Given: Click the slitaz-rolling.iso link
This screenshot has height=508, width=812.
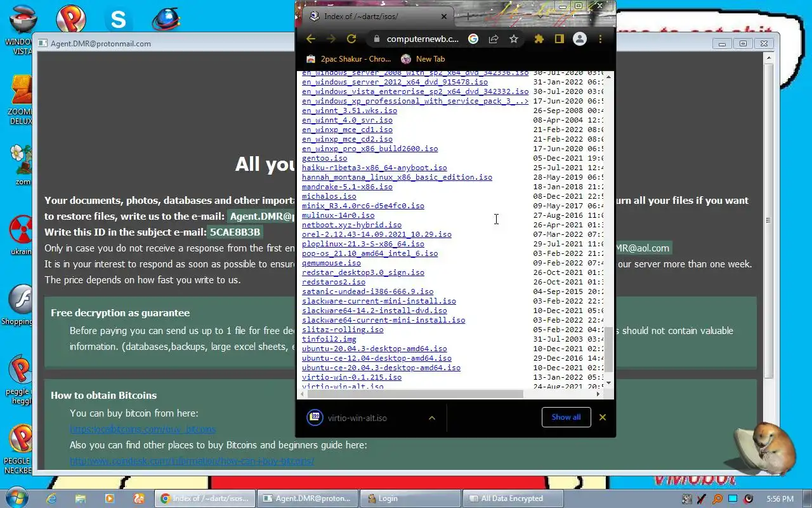Looking at the screenshot, I should (x=343, y=330).
